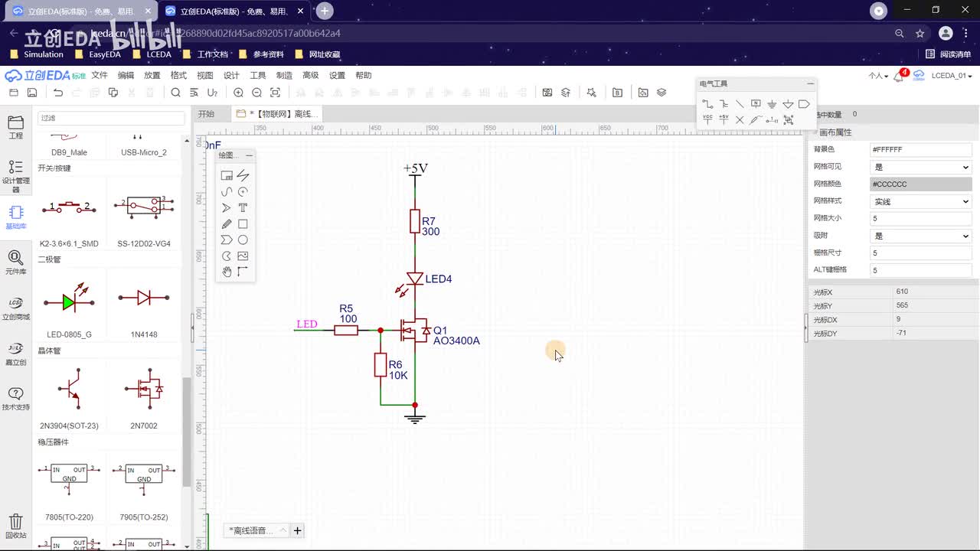980x551 pixels.
Task: Select the *离线语音 sheet tab
Action: click(x=257, y=530)
